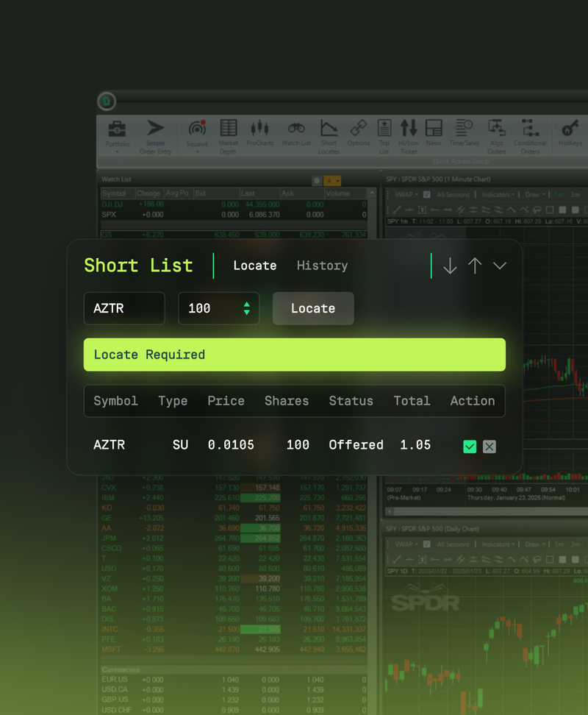Click the horizontal scrollbar under the 1 Minute chart
The image size is (588, 715).
pyautogui.click(x=487, y=512)
